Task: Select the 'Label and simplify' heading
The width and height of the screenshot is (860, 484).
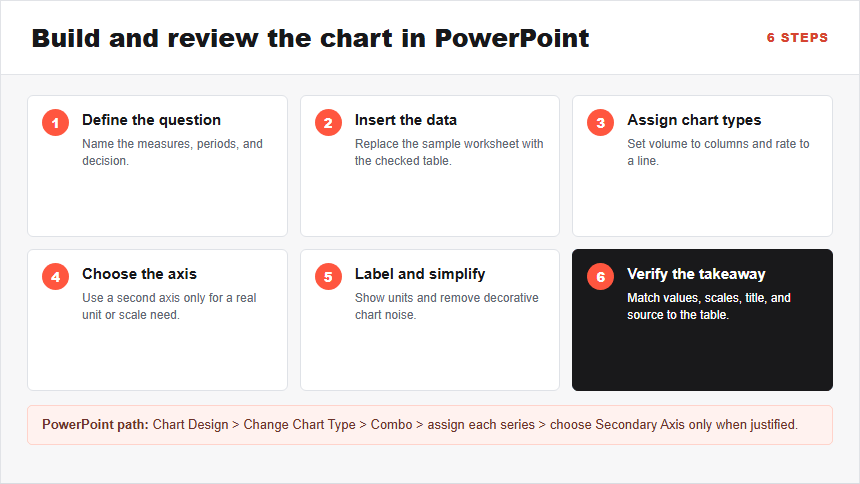Action: pos(420,274)
